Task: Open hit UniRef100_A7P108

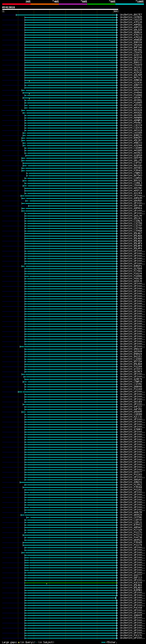Action: pos(131,22)
